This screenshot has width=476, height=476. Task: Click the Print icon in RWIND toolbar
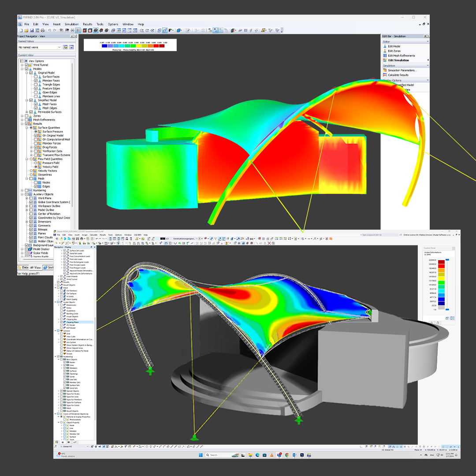point(43,30)
